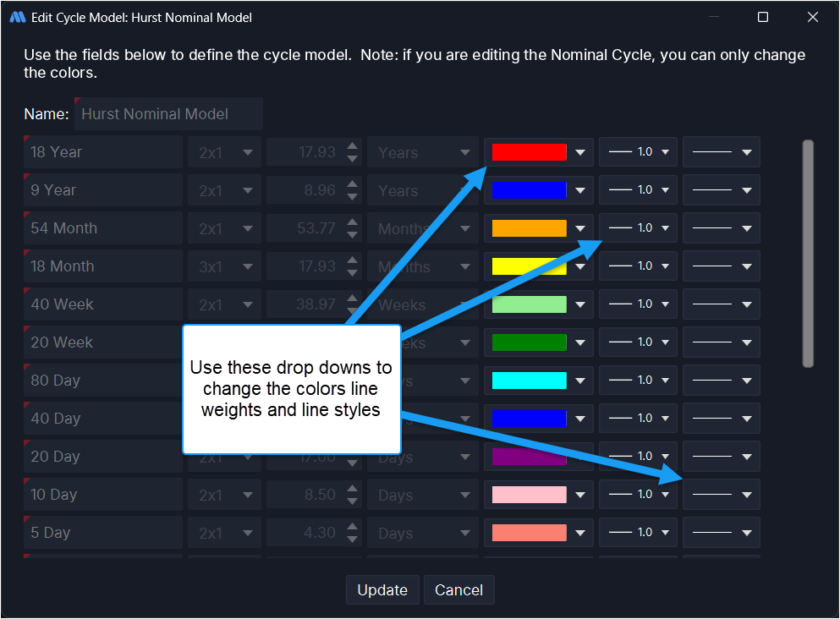Open the 5 Day line style dropdown
This screenshot has width=840, height=619.
pyautogui.click(x=721, y=533)
